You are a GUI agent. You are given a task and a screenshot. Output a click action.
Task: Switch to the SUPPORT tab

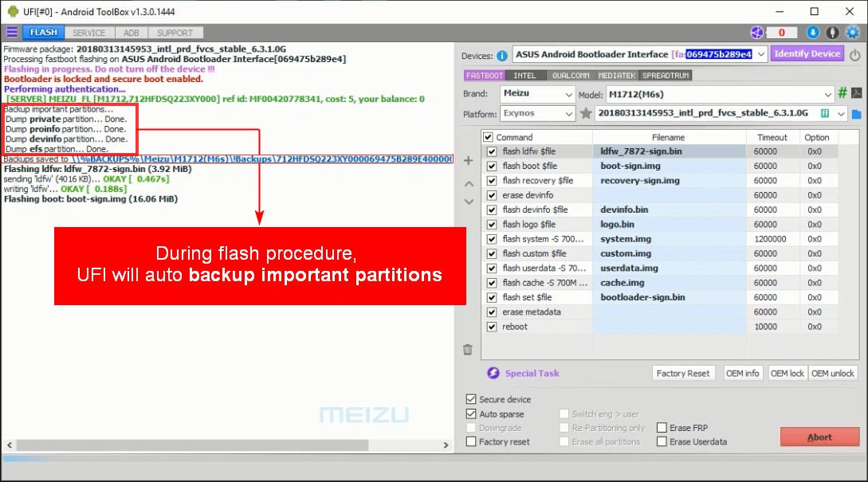click(x=175, y=33)
